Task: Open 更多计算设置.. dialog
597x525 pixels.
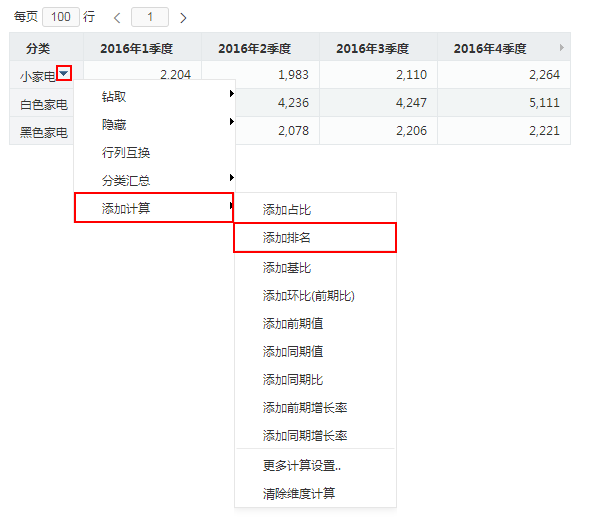Action: click(x=315, y=465)
